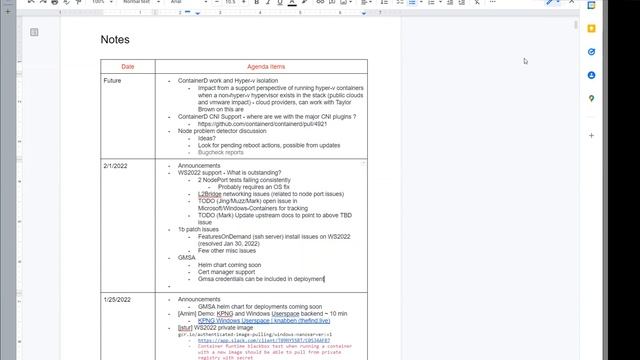Viewport: 640px width, 360px height.
Task: Click the Probably requires an OS fix line
Action: click(x=253, y=187)
